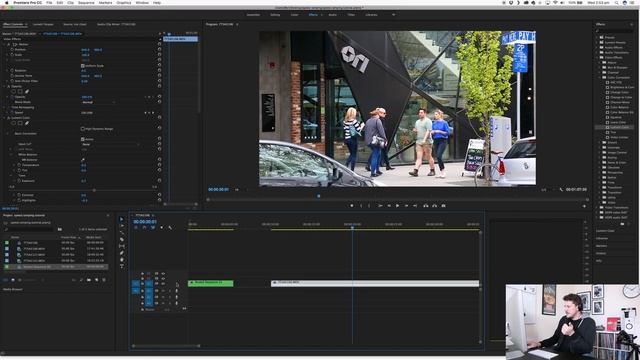Add a marker from the timeline header

162,227
